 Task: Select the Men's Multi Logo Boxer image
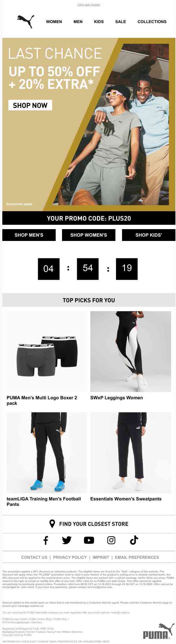47,352
